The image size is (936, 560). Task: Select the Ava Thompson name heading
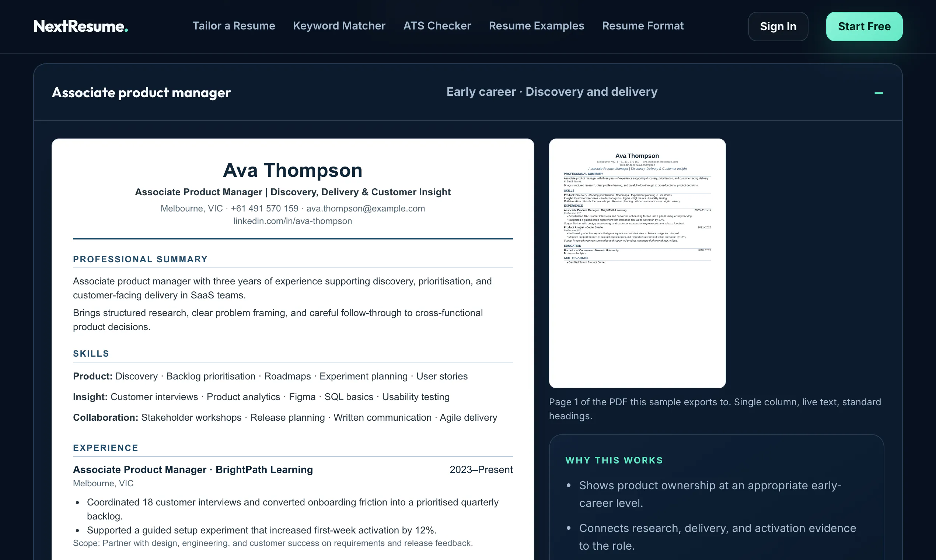293,170
